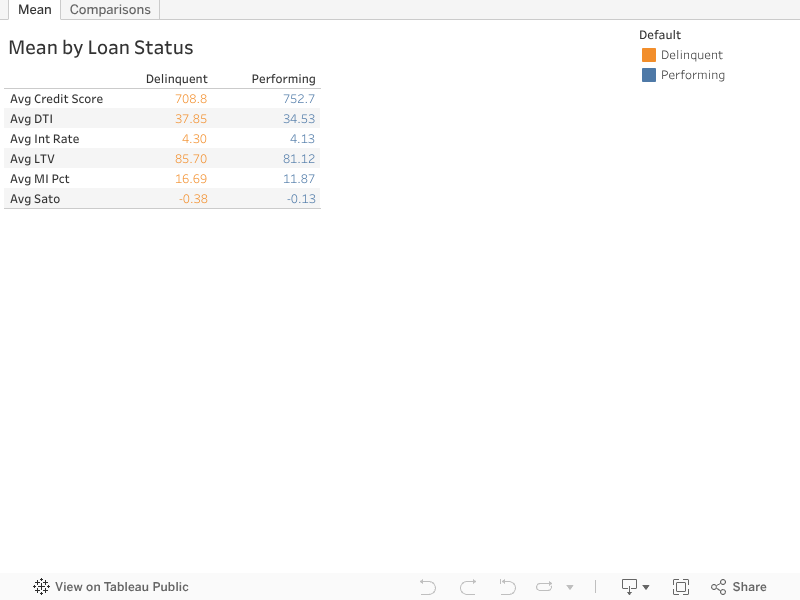This screenshot has height=600, width=800.
Task: Select the Avg DTI row label
Action: (x=32, y=119)
